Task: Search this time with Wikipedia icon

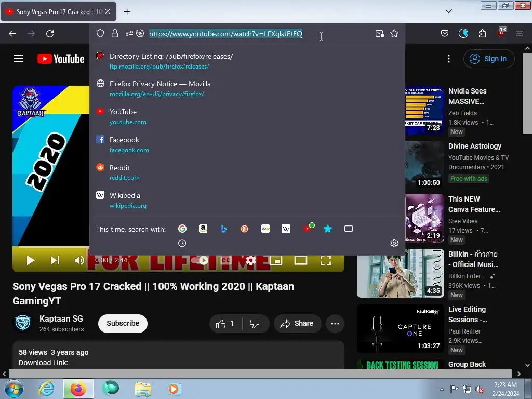Action: pos(286,229)
